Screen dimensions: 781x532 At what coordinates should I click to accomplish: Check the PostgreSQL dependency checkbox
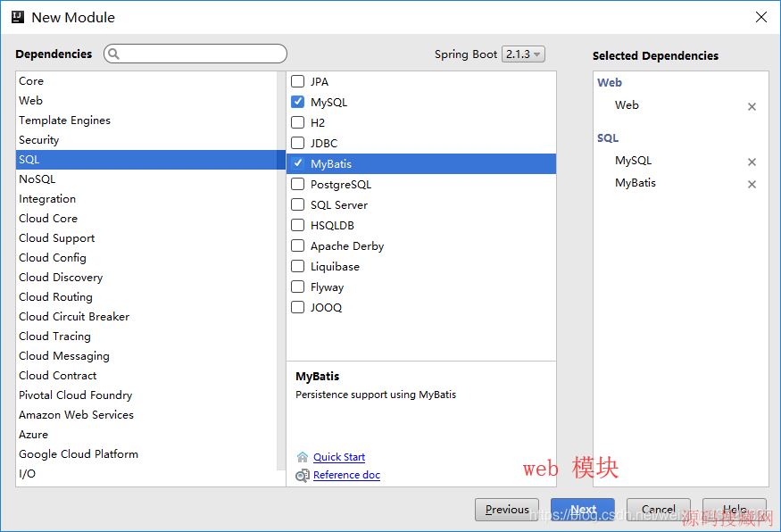click(298, 184)
